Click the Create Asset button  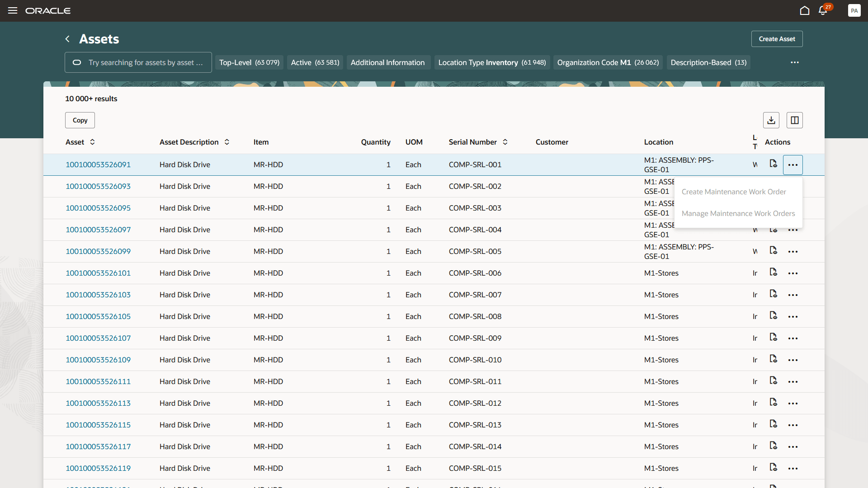[777, 39]
